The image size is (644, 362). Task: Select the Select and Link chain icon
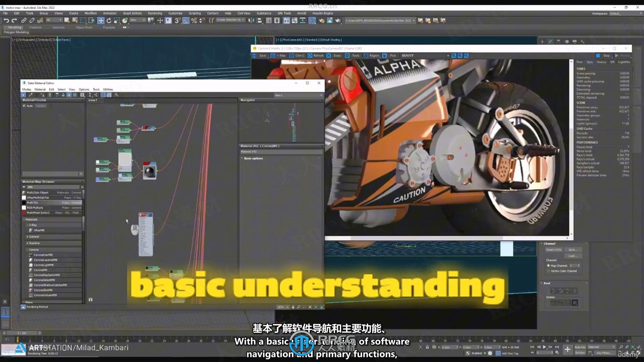(24, 21)
